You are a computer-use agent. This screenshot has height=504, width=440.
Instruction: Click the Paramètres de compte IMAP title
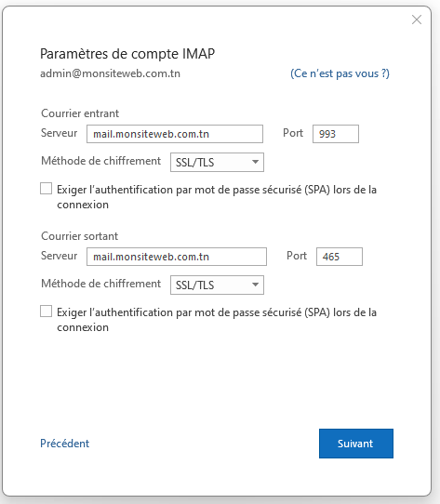(x=127, y=54)
